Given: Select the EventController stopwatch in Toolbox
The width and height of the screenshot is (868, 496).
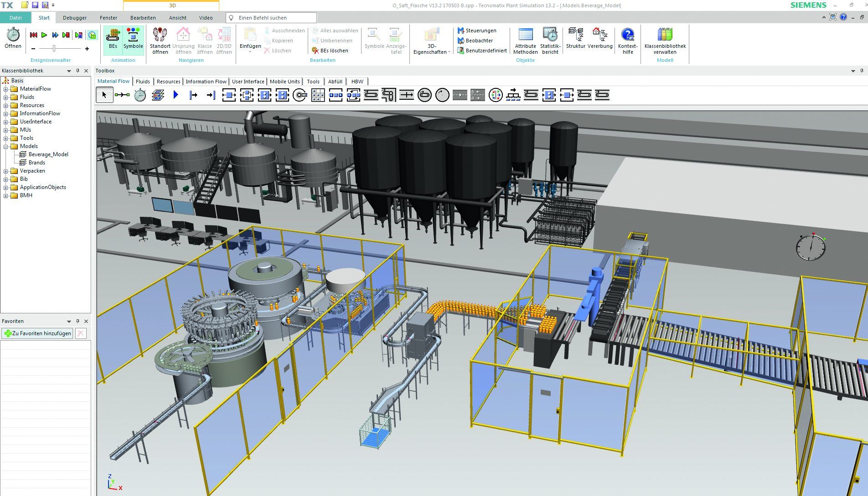Looking at the screenshot, I should point(140,95).
